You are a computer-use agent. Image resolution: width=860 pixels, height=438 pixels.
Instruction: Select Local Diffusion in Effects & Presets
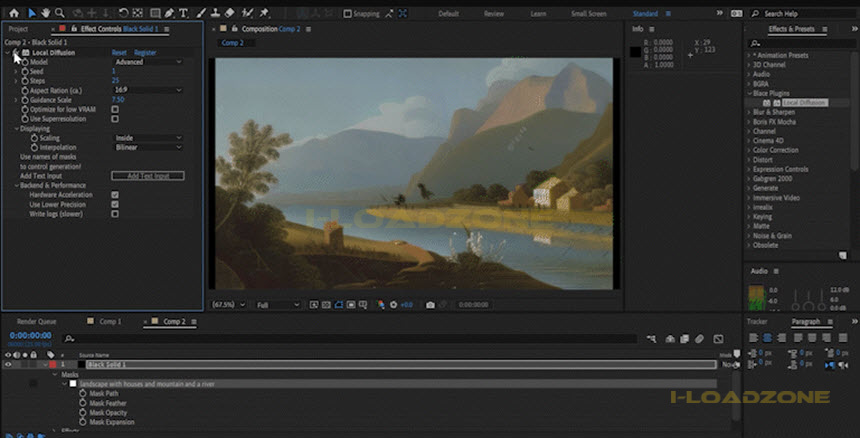pos(804,103)
